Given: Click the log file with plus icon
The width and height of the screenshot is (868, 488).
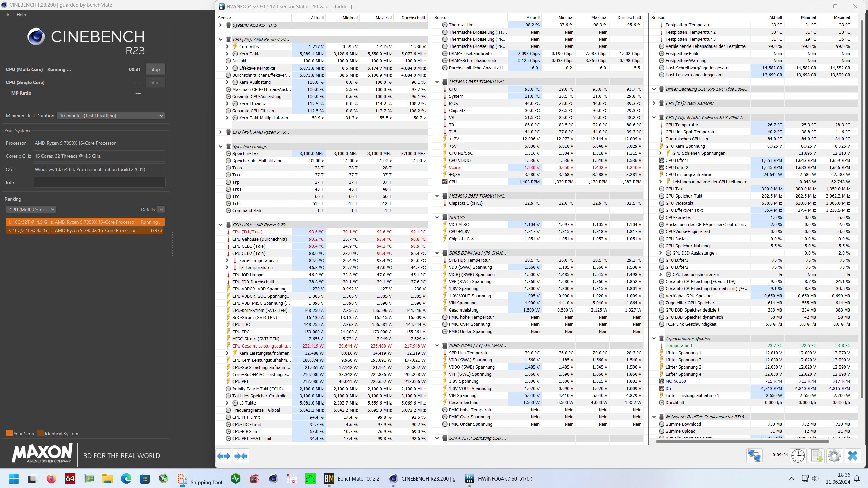Looking at the screenshot, I should tap(816, 455).
